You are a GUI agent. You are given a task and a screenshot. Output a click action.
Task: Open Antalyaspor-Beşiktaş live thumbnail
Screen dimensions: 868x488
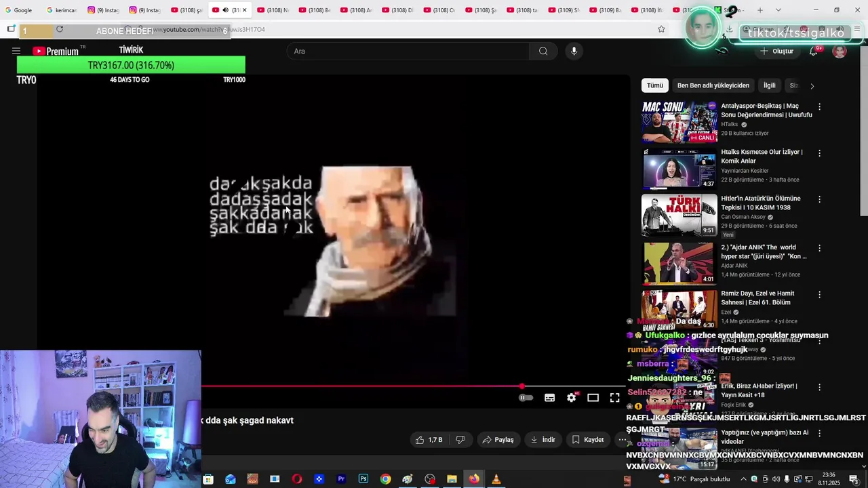click(x=679, y=123)
